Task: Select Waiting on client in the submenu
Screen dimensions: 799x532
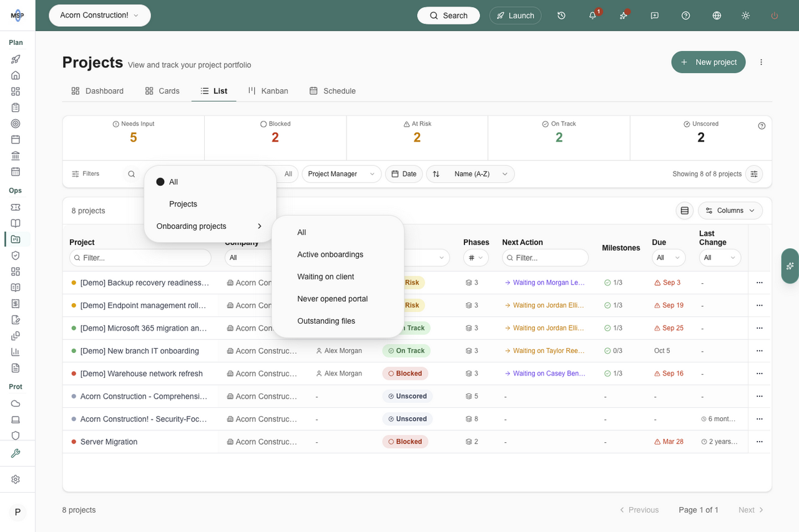Action: pyautogui.click(x=338, y=277)
